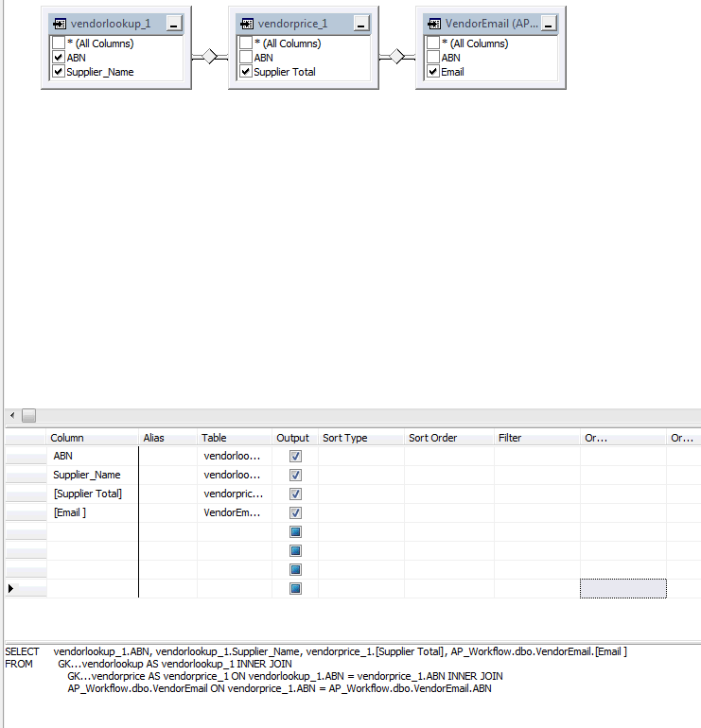Click the vendorprice_1 title bar

pyautogui.click(x=304, y=24)
